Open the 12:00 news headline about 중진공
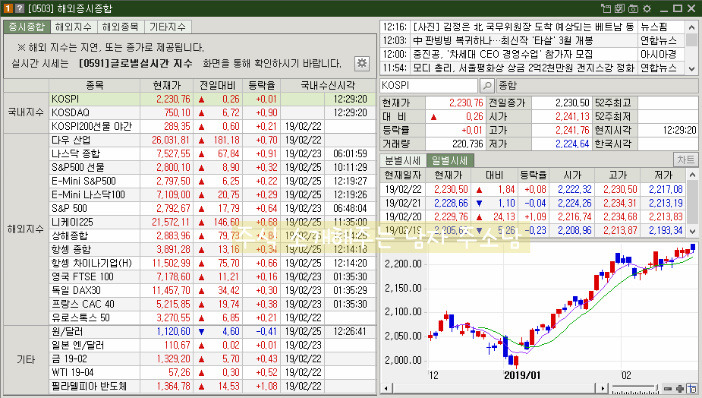 point(502,54)
